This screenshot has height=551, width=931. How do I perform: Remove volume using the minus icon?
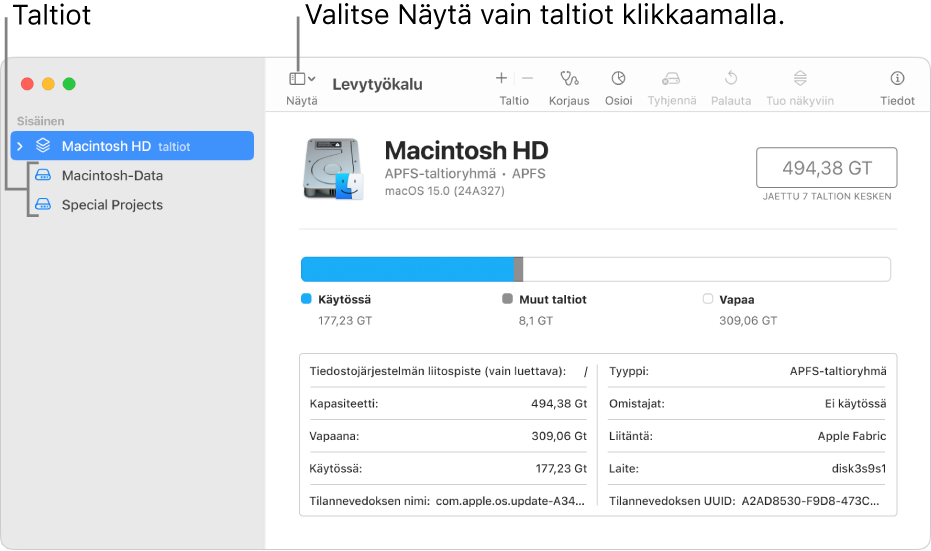[x=527, y=78]
